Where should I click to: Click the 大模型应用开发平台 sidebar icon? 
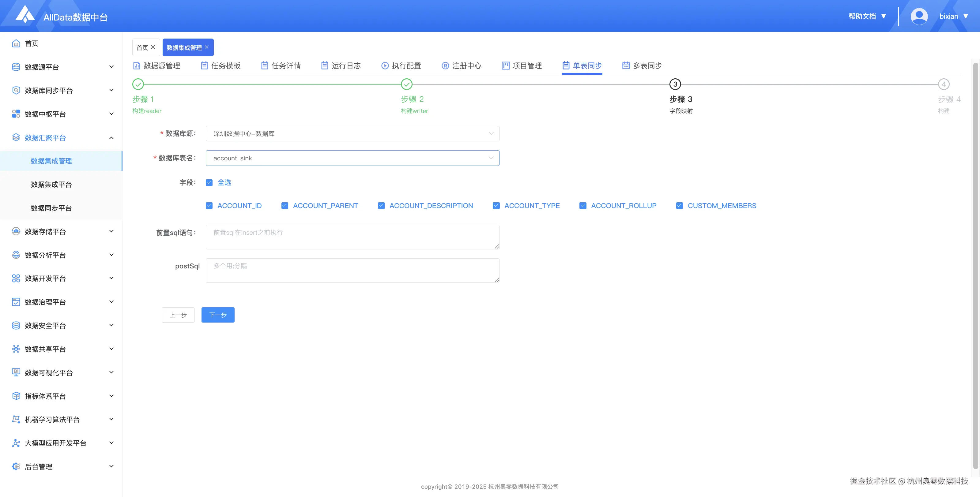[x=16, y=443]
